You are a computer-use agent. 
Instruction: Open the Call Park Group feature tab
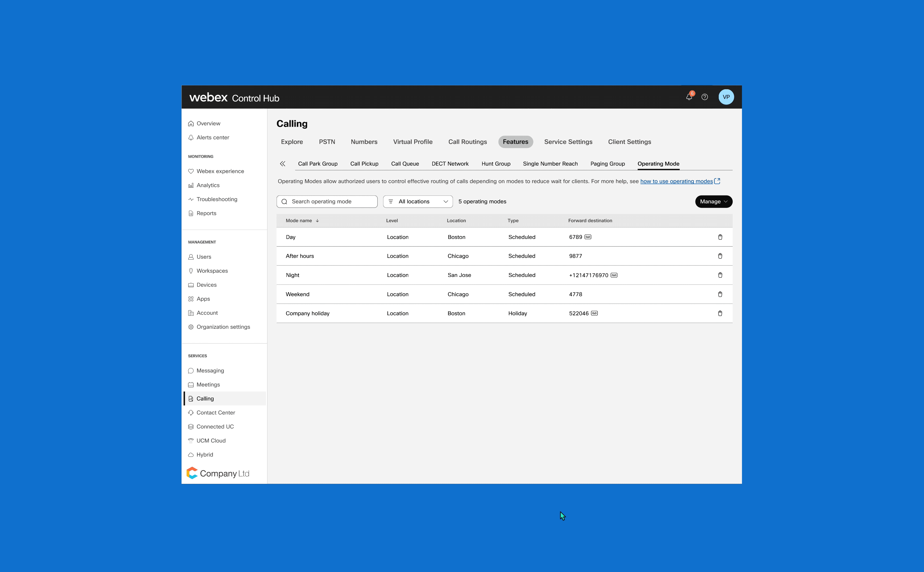318,163
